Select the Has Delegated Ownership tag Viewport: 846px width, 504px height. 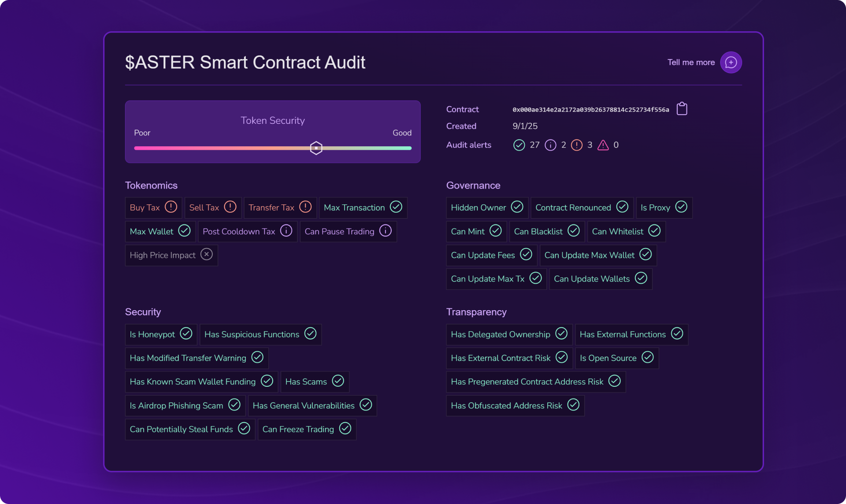point(509,334)
